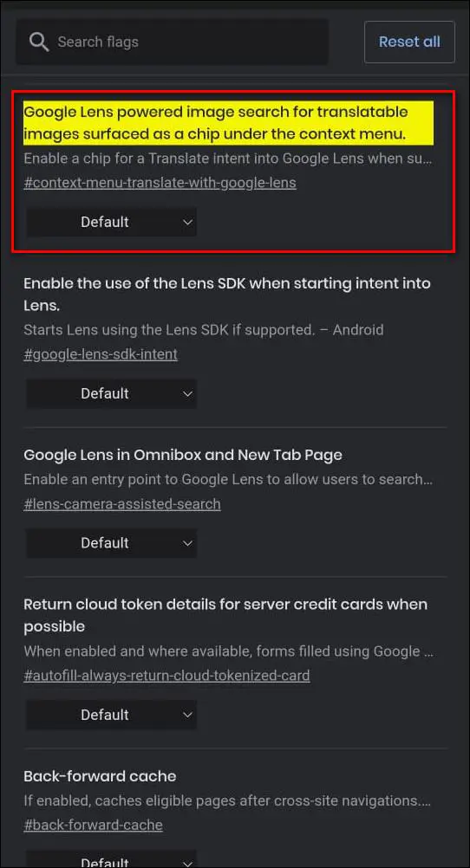
Task: Click the Back-forward cache flag title
Action: click(x=100, y=776)
